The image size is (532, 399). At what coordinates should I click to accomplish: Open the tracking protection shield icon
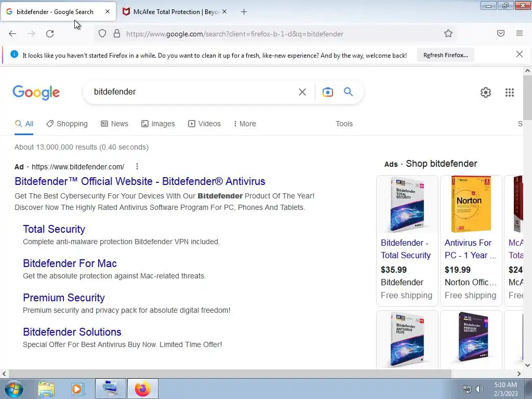click(x=102, y=34)
